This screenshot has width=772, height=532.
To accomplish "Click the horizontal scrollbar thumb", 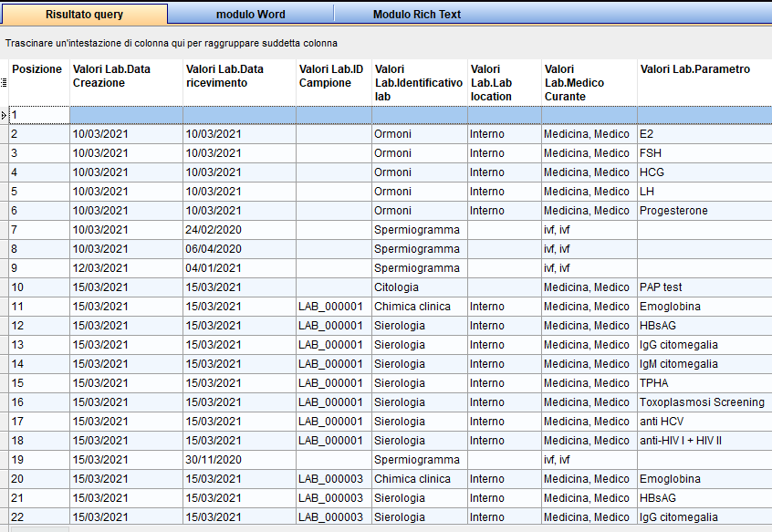I will (40, 529).
